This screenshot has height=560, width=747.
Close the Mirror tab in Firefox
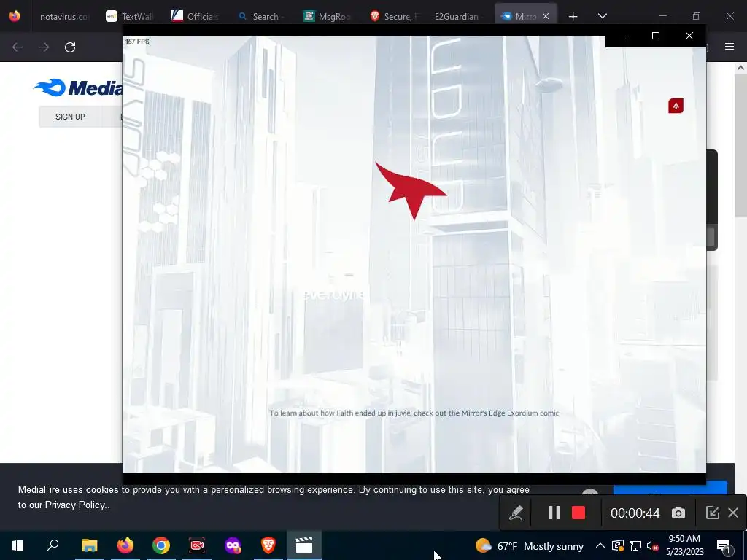click(546, 16)
